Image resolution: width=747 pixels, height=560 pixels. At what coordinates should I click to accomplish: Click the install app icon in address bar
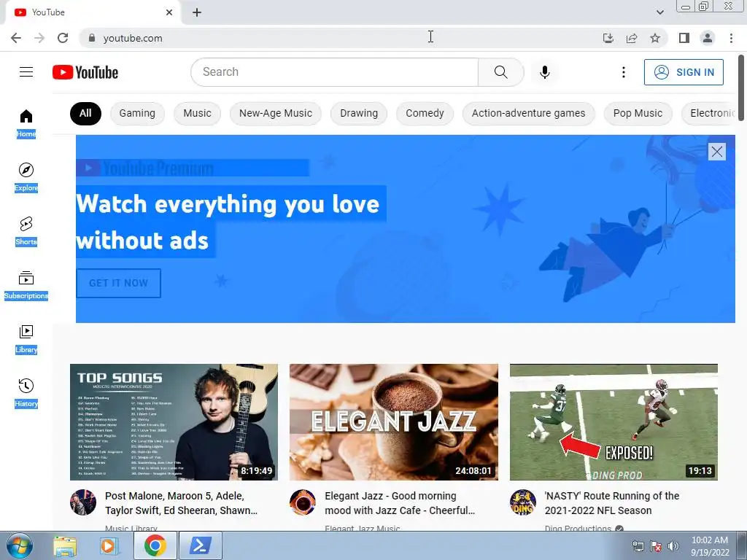coord(608,38)
